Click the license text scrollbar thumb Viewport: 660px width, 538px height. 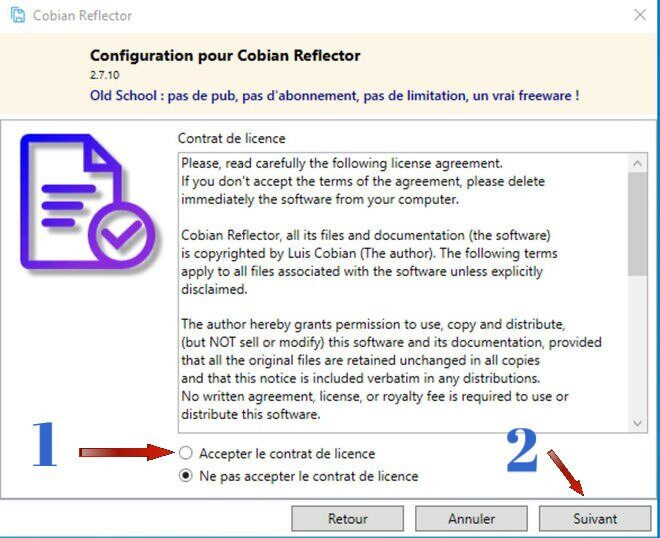(637, 224)
